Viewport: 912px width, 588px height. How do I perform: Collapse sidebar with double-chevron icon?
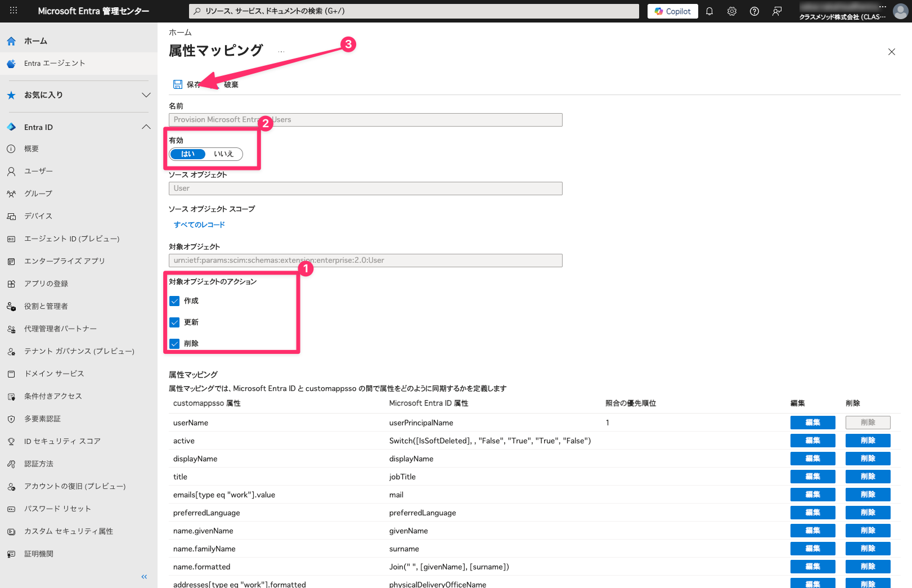pos(144,577)
